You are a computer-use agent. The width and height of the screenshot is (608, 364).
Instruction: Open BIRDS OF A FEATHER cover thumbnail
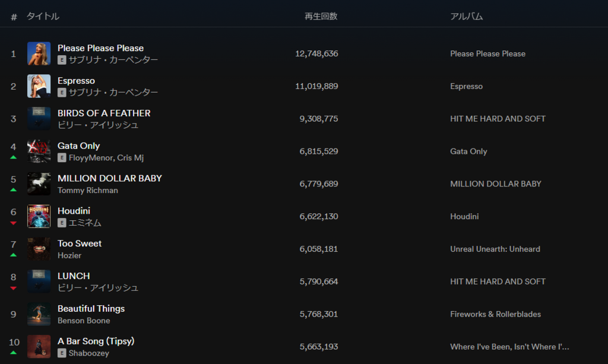click(x=39, y=119)
